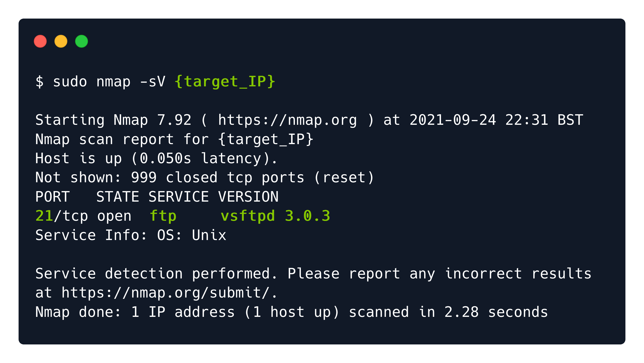Image resolution: width=644 pixels, height=363 pixels.
Task: Open the https://nmap.org/submit/ link
Action: [165, 293]
